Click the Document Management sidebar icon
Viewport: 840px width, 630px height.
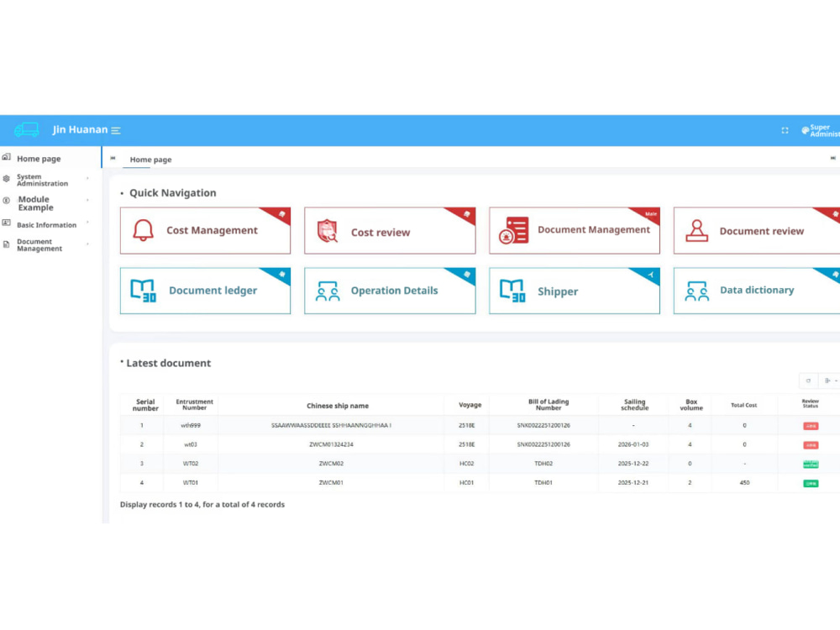click(7, 244)
